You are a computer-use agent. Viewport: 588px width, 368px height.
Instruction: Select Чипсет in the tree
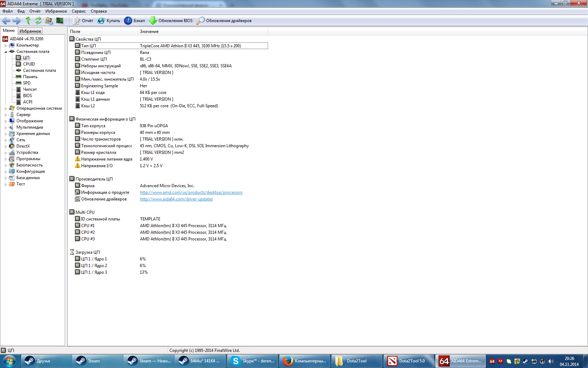(x=30, y=89)
